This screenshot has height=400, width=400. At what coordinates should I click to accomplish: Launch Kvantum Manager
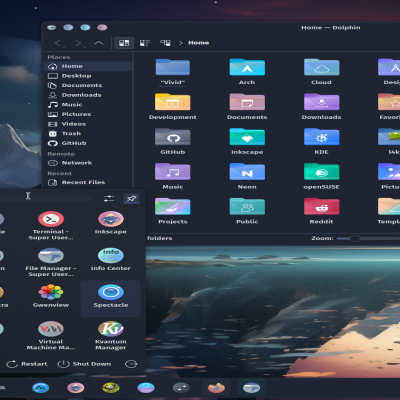click(x=111, y=335)
